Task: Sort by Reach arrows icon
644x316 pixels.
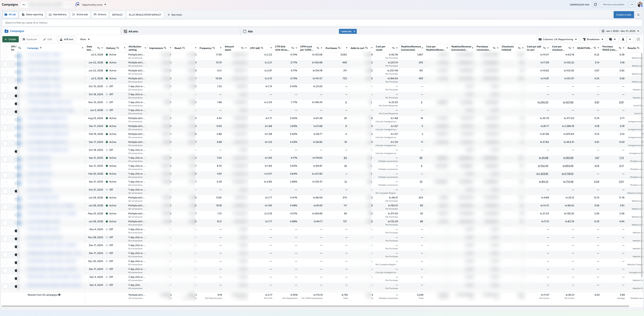Action: [x=184, y=48]
